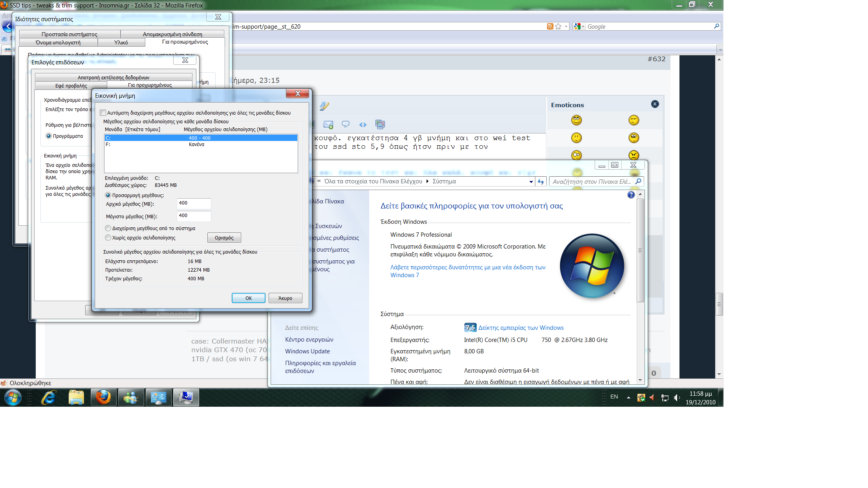Open Windows Explorer folder taskbar icon
This screenshot has width=868, height=488.
[x=76, y=397]
